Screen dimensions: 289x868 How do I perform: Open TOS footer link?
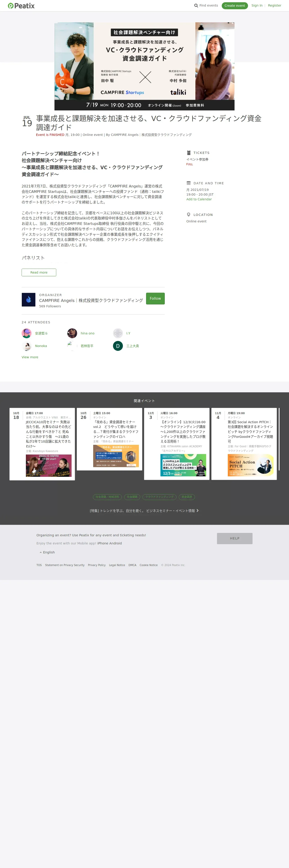pos(39,565)
